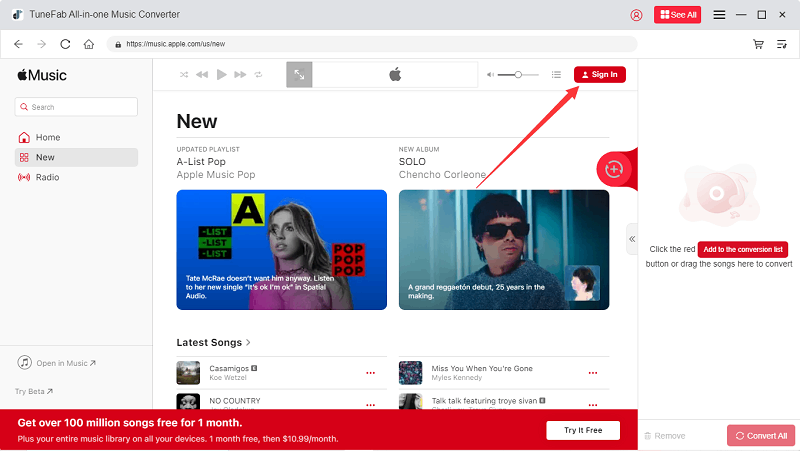Go to the home page icon
The width and height of the screenshot is (800, 451).
click(x=89, y=44)
